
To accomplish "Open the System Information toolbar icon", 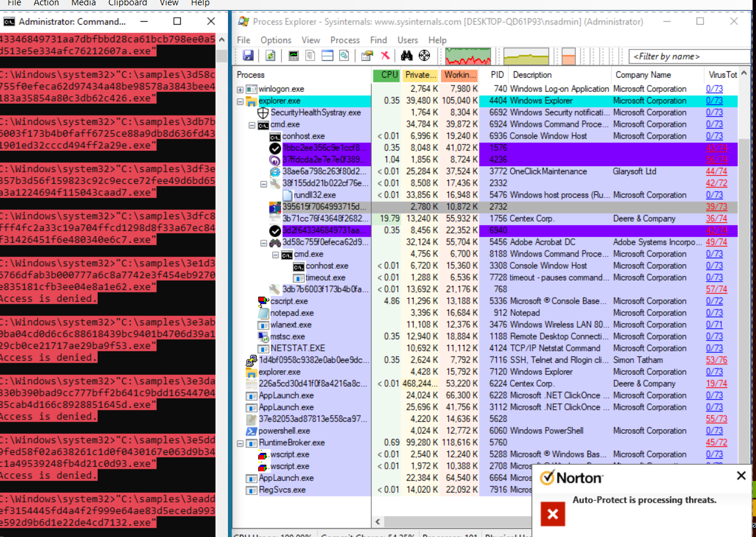I will (x=293, y=56).
